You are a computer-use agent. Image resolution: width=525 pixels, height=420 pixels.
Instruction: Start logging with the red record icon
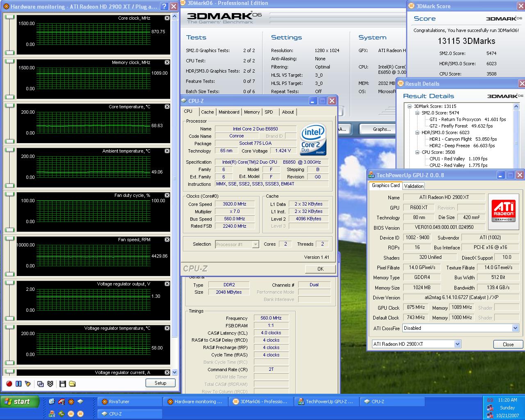click(x=9, y=384)
